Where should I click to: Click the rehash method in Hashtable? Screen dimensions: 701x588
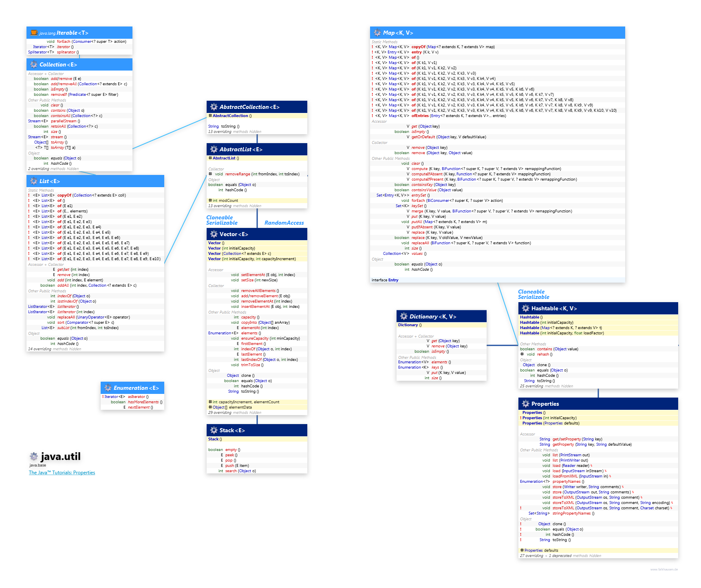(x=543, y=354)
